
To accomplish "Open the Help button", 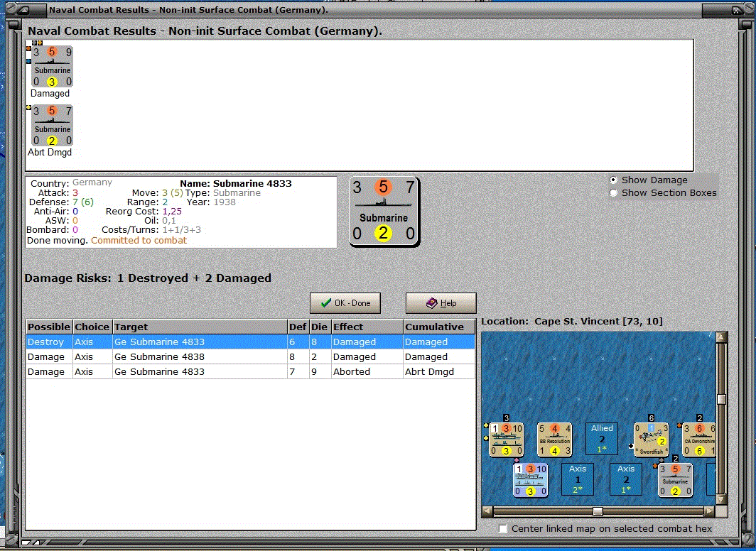I will point(441,303).
